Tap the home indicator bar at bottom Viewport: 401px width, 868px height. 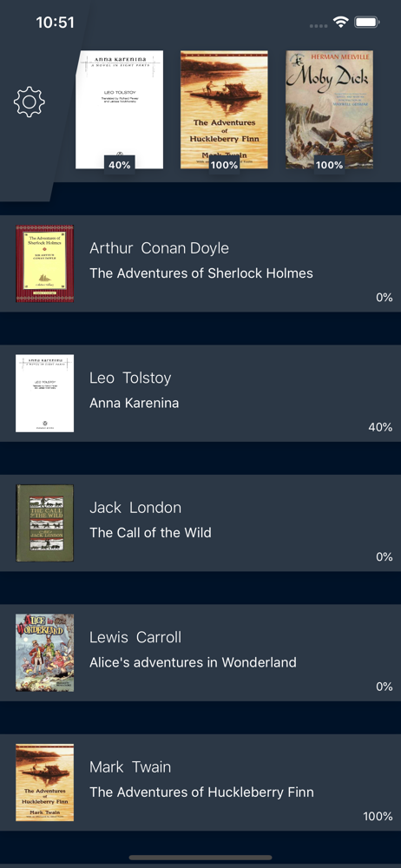click(200, 858)
